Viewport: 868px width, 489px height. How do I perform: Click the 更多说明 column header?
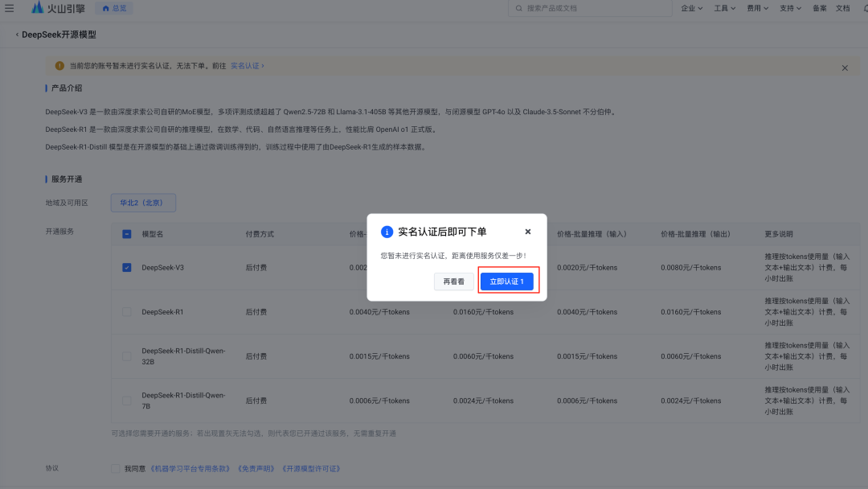point(778,234)
